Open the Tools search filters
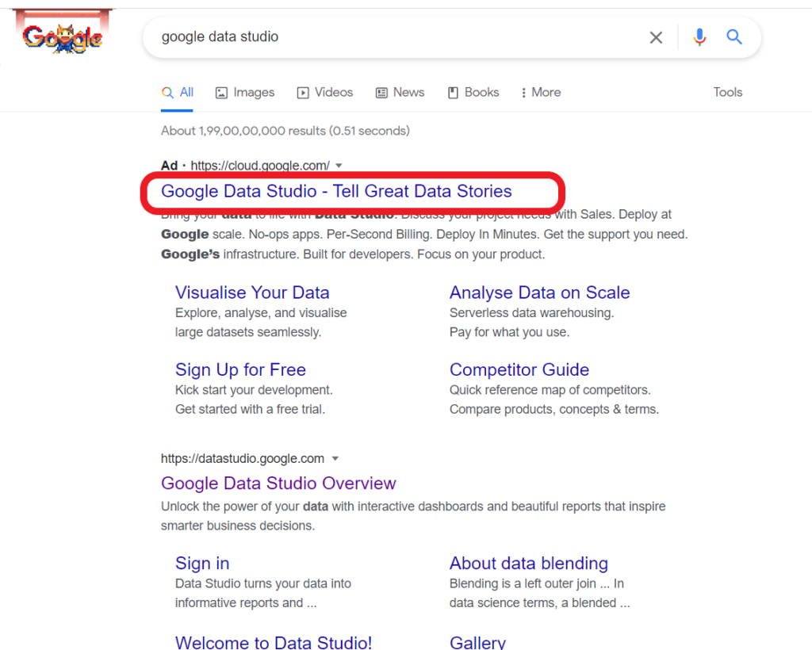812x650 pixels. point(727,93)
